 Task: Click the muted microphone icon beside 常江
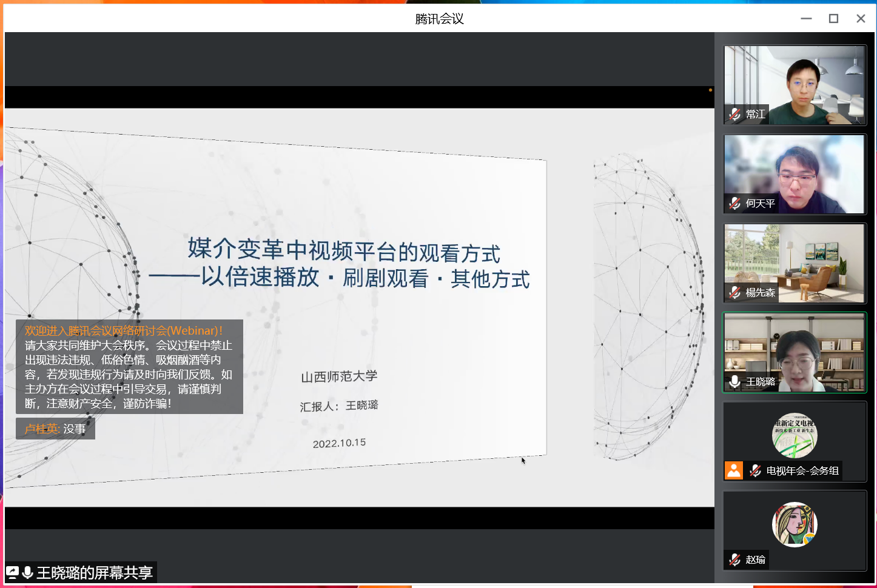click(x=735, y=114)
